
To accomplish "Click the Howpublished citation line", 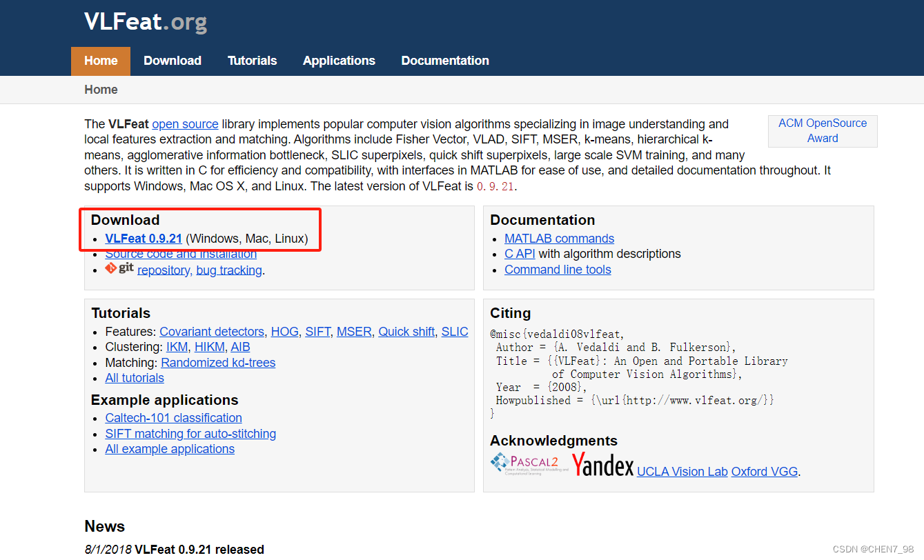I will [x=635, y=400].
